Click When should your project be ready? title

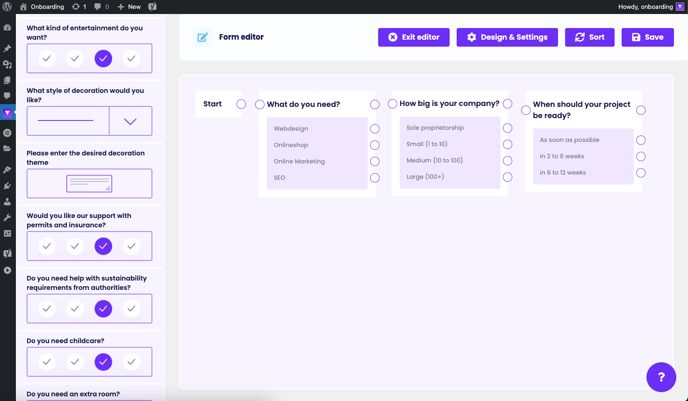pos(581,110)
